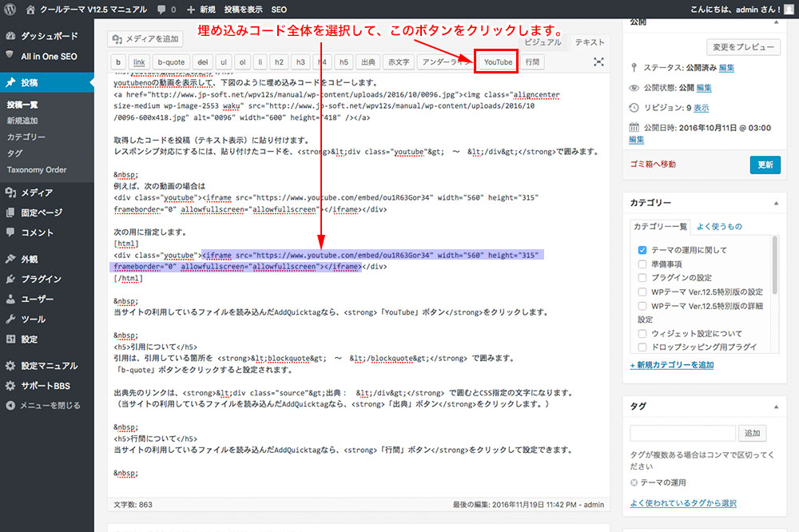The height and width of the screenshot is (532, 799).
Task: Click 表示 next to リビジョン
Action: coord(702,108)
